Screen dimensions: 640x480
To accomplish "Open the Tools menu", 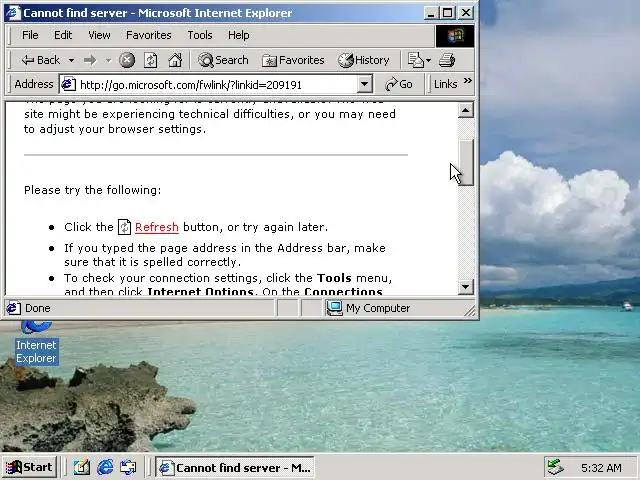I will point(200,35).
